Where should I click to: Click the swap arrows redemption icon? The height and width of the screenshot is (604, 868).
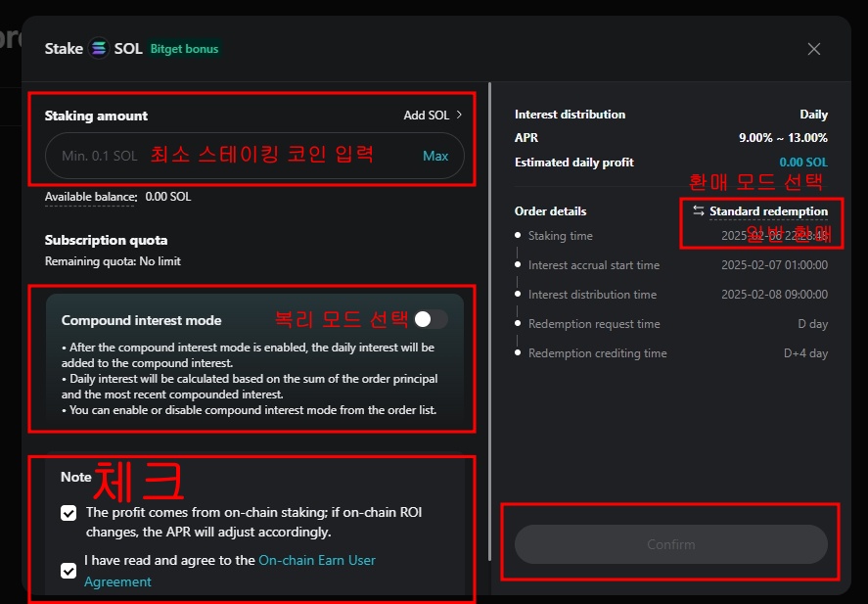[x=699, y=210]
